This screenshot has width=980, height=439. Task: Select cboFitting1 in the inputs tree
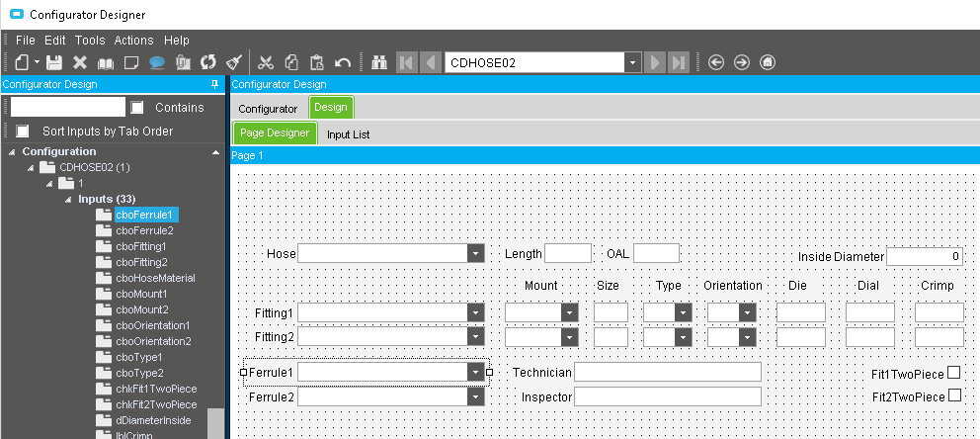tap(141, 246)
